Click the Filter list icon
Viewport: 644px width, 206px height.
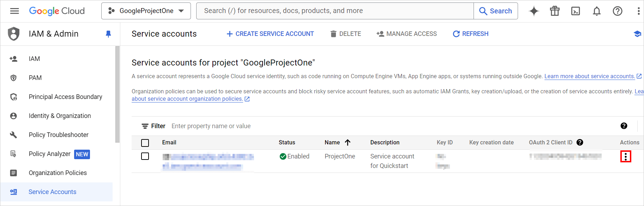pyautogui.click(x=145, y=126)
